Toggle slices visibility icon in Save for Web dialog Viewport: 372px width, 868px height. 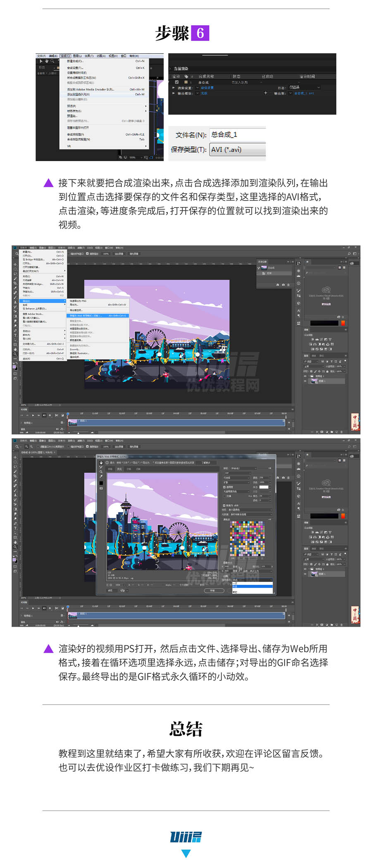click(x=101, y=489)
